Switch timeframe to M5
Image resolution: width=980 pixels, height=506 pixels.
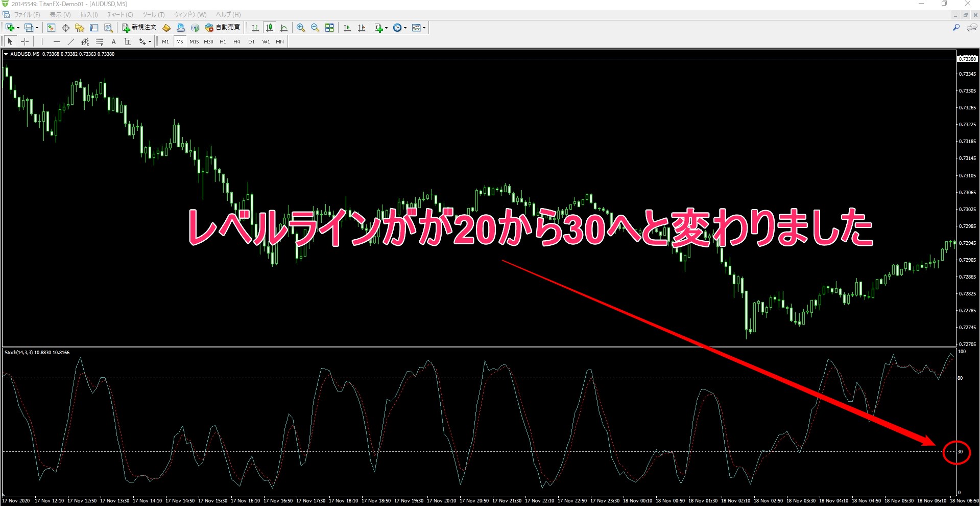(180, 41)
